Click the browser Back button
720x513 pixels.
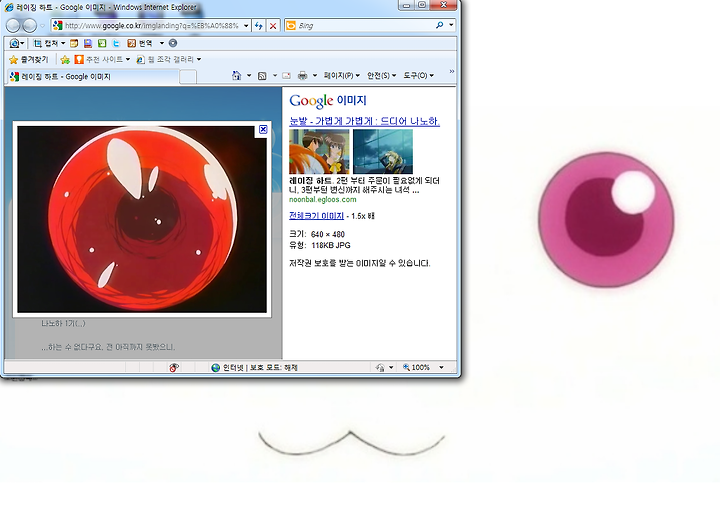click(13, 26)
